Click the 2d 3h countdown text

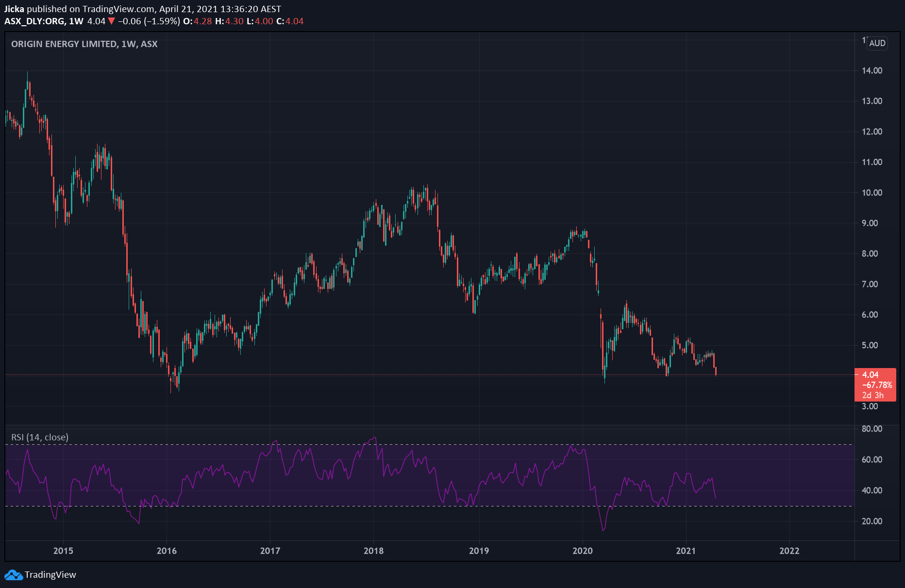click(872, 395)
